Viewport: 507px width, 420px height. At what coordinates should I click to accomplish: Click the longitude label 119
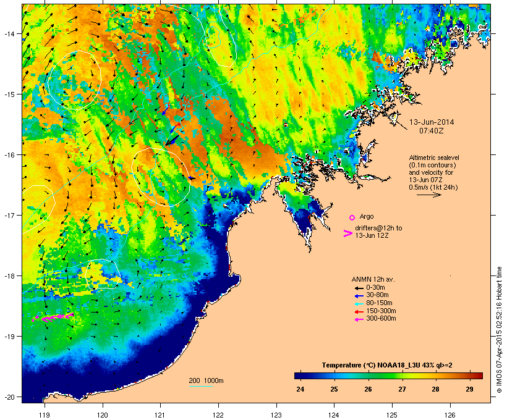pyautogui.click(x=45, y=415)
